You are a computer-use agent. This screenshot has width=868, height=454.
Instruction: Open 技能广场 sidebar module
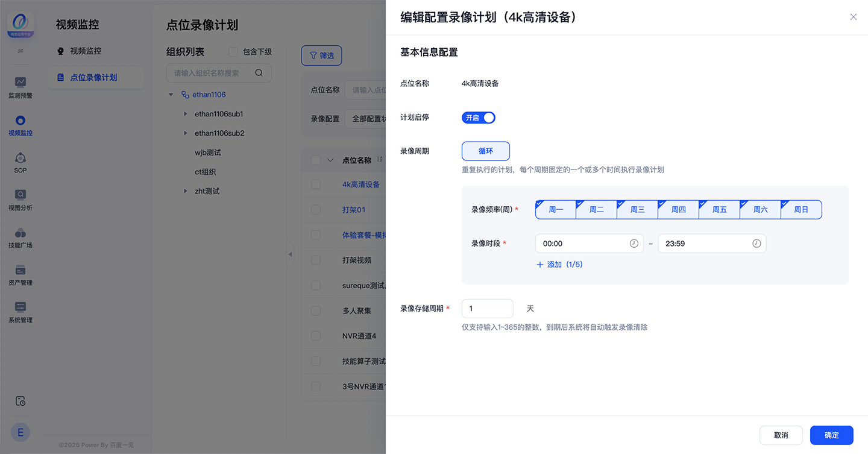pos(20,237)
